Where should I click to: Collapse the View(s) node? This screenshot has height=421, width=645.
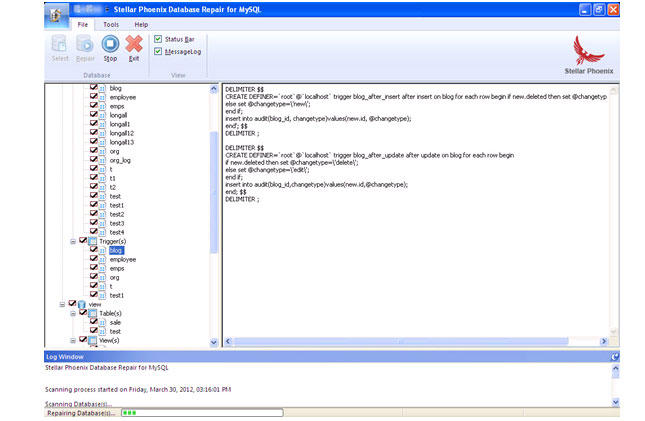pos(73,341)
